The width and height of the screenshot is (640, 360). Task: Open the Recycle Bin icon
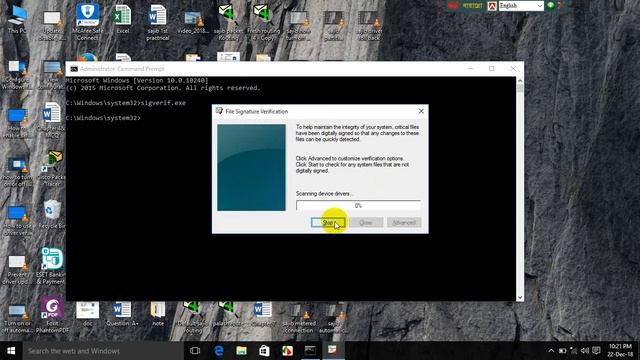(52, 214)
